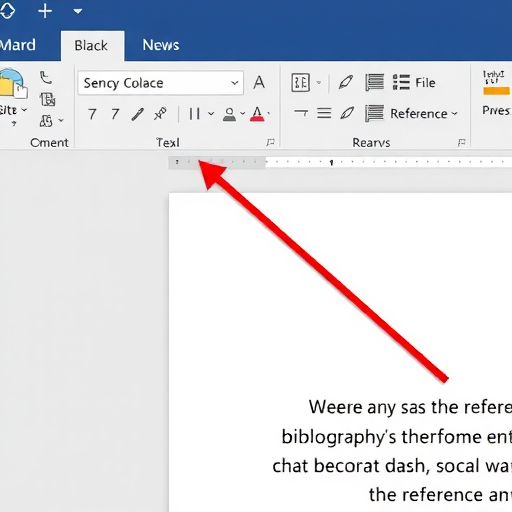This screenshot has height=512, width=512.
Task: Click the pin icon in Texl group
Action: coord(160,114)
